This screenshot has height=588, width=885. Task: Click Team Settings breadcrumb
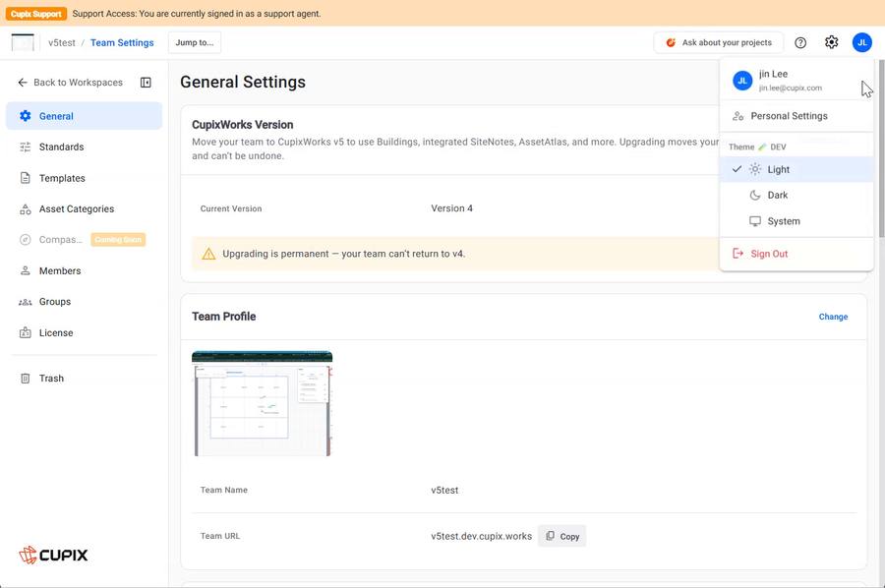point(122,42)
